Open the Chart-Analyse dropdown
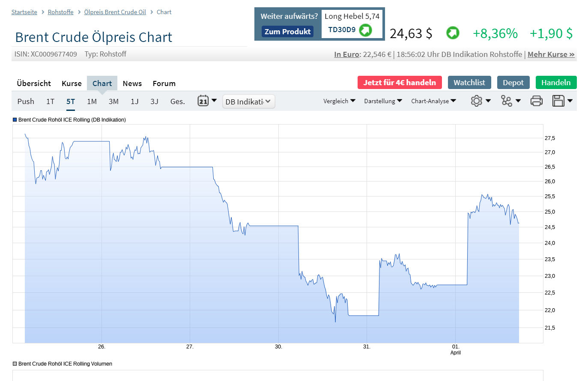The image size is (588, 381). [x=433, y=101]
